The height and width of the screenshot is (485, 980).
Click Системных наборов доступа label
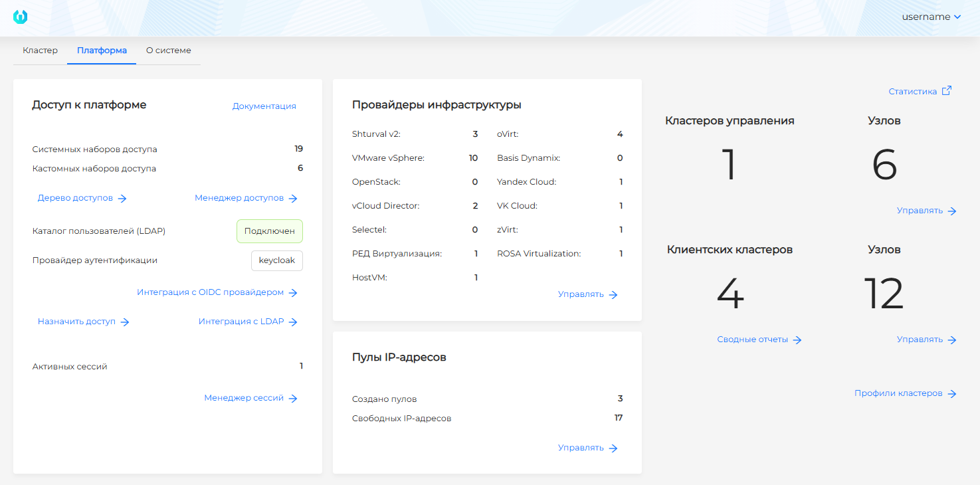tap(94, 149)
